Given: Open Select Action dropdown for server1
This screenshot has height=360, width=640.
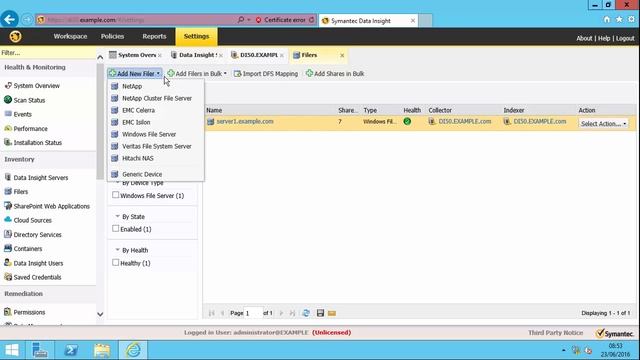Looking at the screenshot, I should tap(603, 123).
